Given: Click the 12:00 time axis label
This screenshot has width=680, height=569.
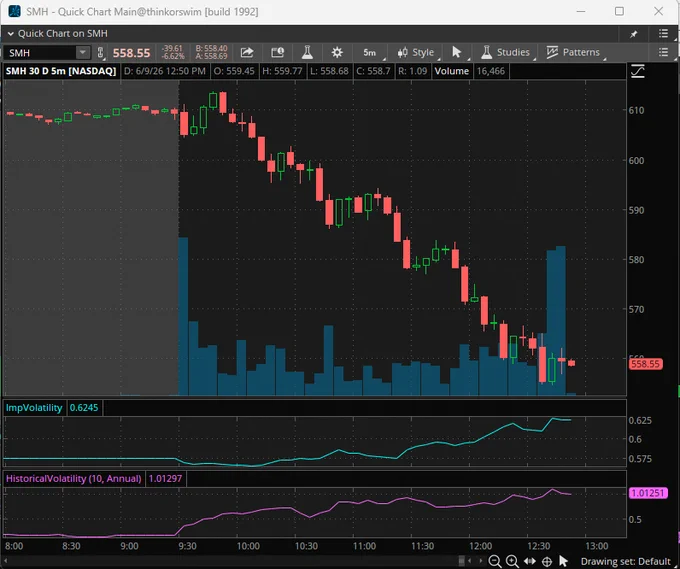Looking at the screenshot, I should click(x=481, y=546).
